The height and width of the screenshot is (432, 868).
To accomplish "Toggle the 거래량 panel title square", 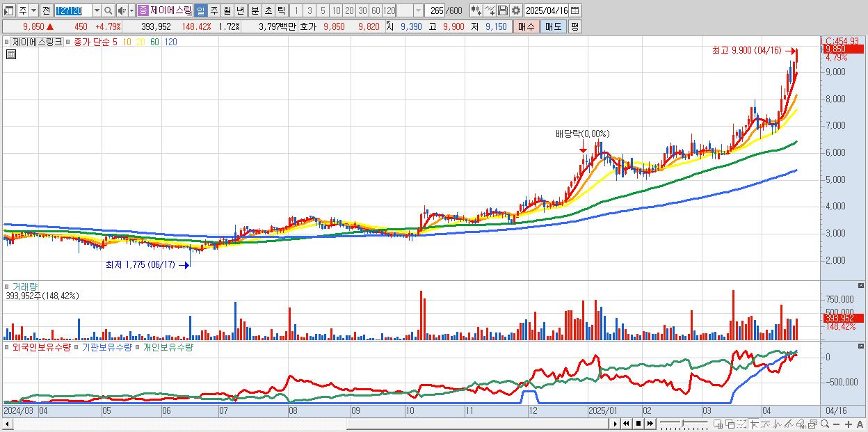I will 8,286.
